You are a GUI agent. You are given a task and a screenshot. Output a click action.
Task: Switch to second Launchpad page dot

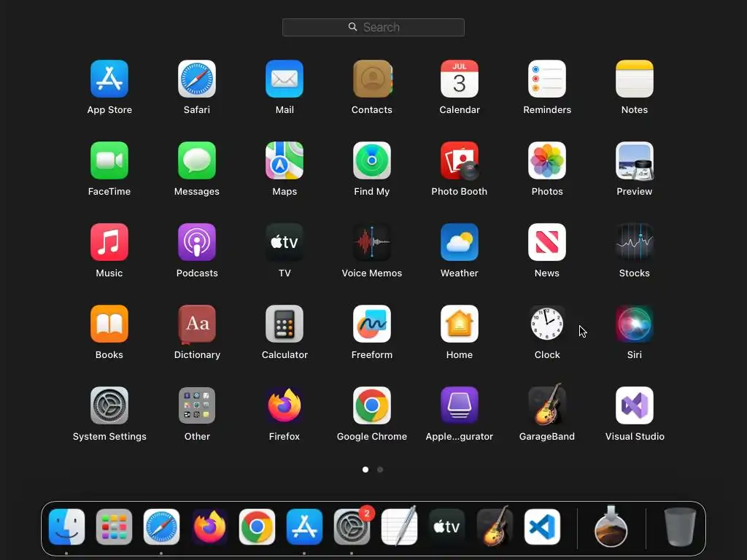pos(380,470)
